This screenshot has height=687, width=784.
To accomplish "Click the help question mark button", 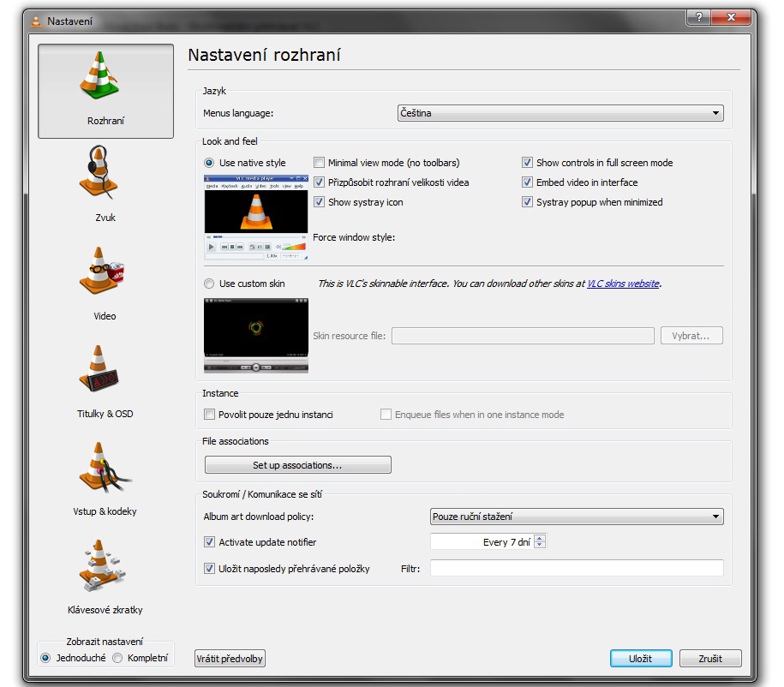I will click(x=699, y=17).
